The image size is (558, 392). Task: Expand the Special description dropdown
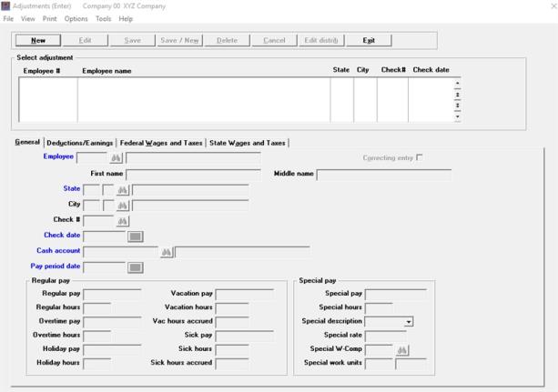click(409, 322)
